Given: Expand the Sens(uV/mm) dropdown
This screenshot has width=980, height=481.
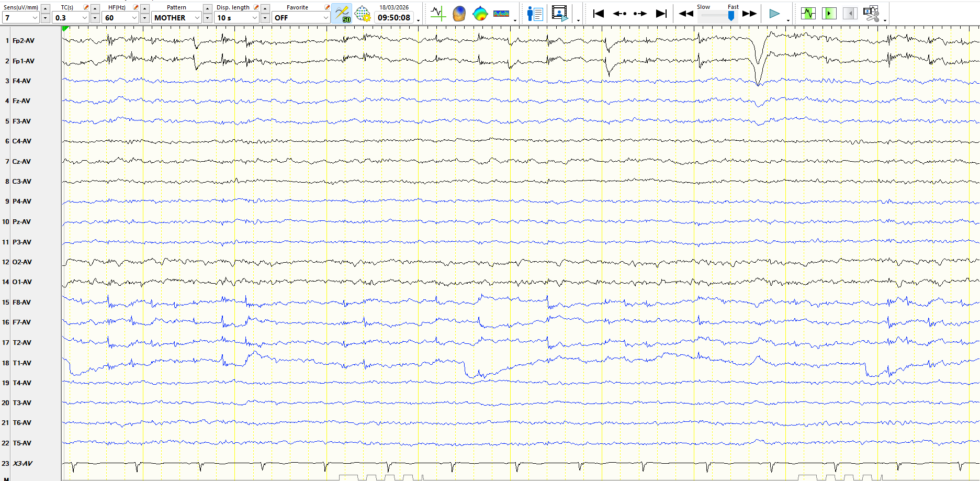Looking at the screenshot, I should 35,18.
